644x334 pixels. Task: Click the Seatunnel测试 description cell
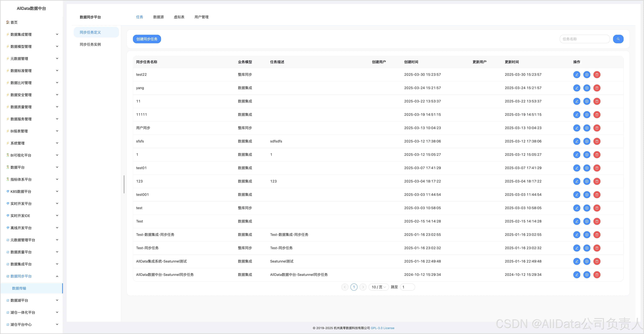click(x=281, y=261)
